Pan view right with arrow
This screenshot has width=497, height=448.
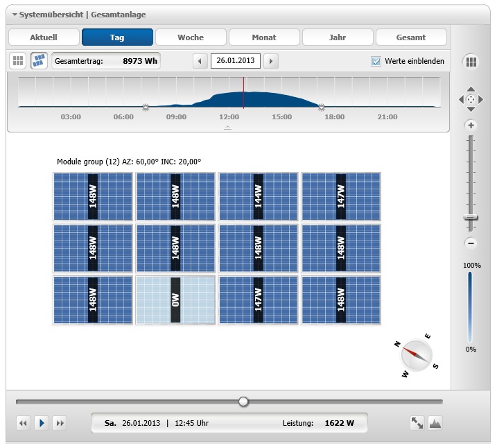pyautogui.click(x=481, y=100)
